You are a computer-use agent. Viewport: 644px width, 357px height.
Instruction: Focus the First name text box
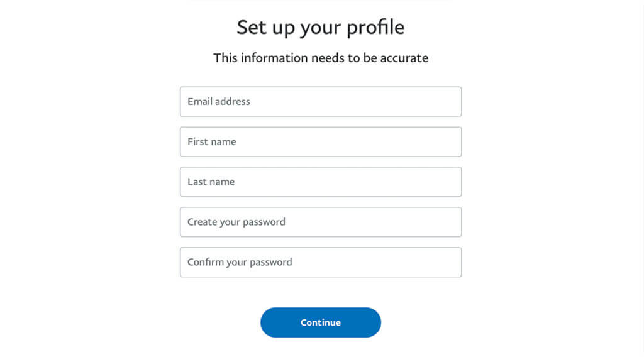coord(320,141)
